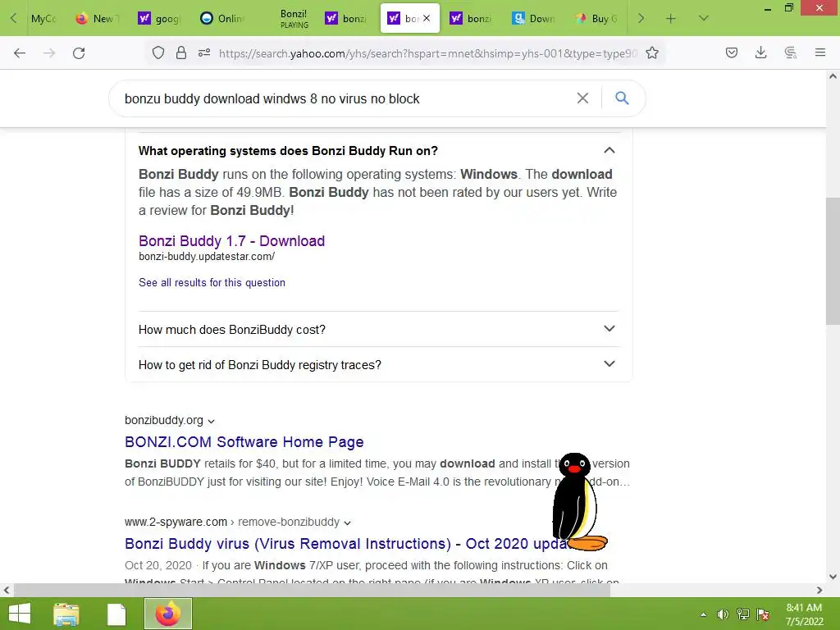This screenshot has height=630, width=840.
Task: Open 2-spyware.com result dropdown arrow
Action: coord(347,523)
